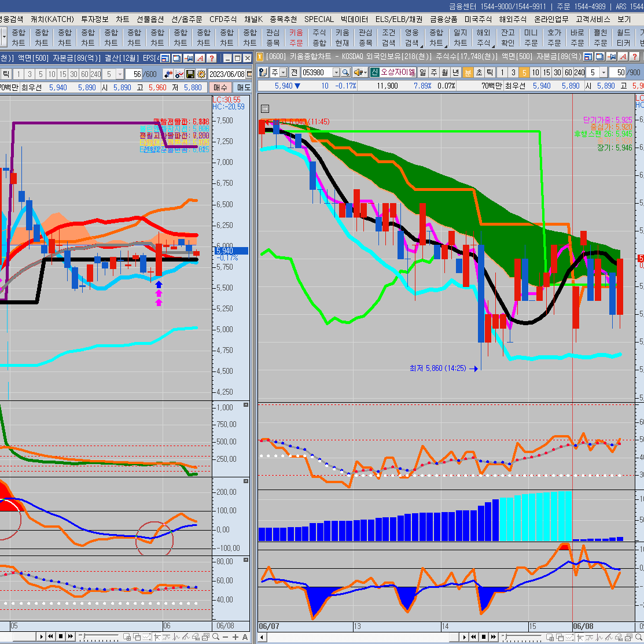Screen dimensions: 644x644
Task: Open left chart settings via the gear icon
Action: click(x=201, y=74)
